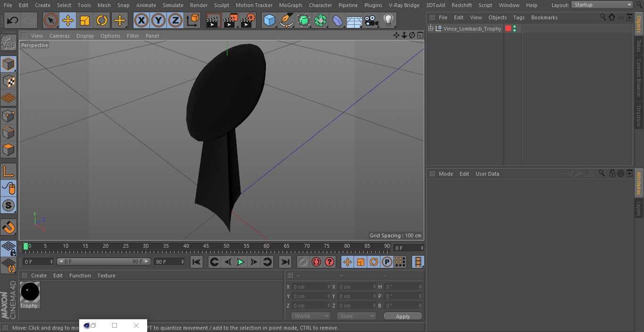
Task: Toggle Enable Snap magnet icon
Action: 8,227
